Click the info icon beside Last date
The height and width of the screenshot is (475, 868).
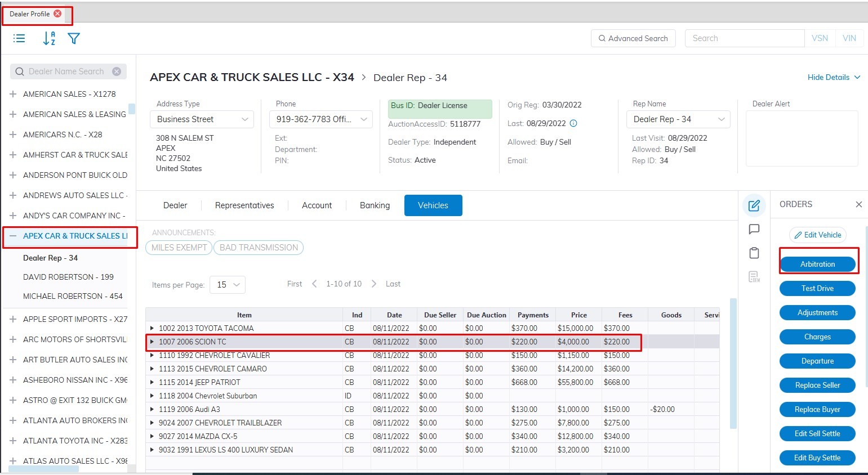click(573, 123)
